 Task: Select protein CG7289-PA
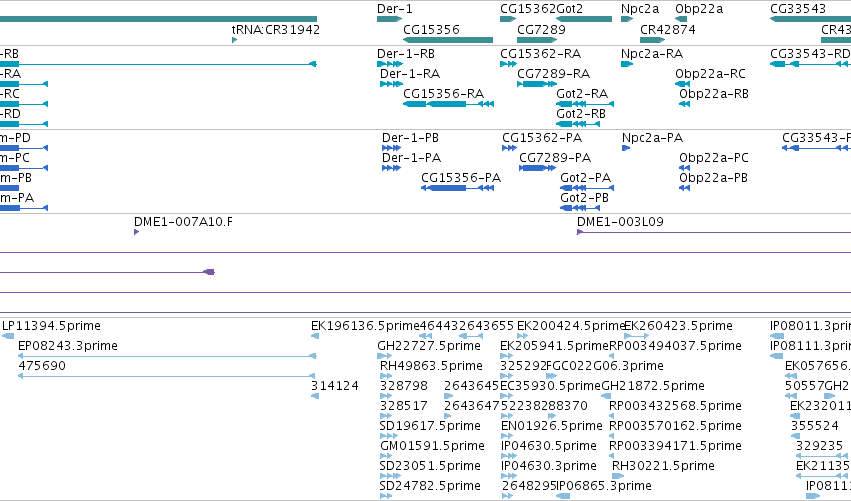click(537, 168)
